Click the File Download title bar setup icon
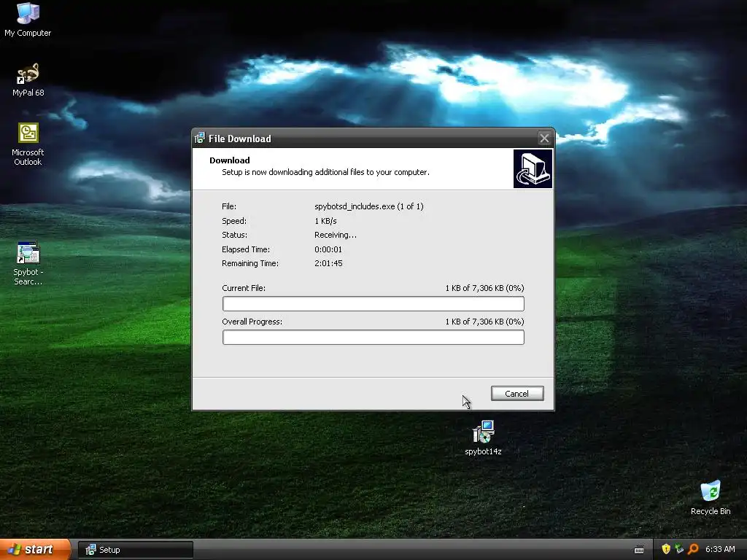Viewport: 747px width, 560px height. 200,139
